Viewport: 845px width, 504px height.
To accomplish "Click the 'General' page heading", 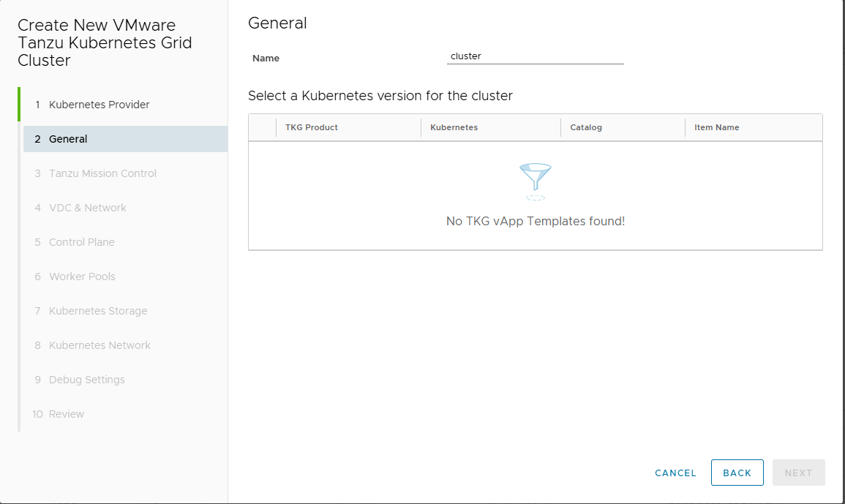I will pyautogui.click(x=277, y=23).
